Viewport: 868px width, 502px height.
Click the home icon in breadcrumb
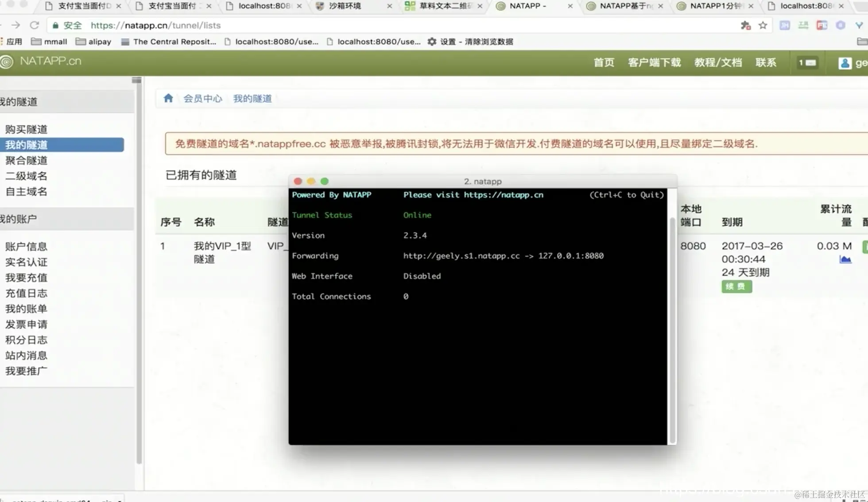coord(168,98)
